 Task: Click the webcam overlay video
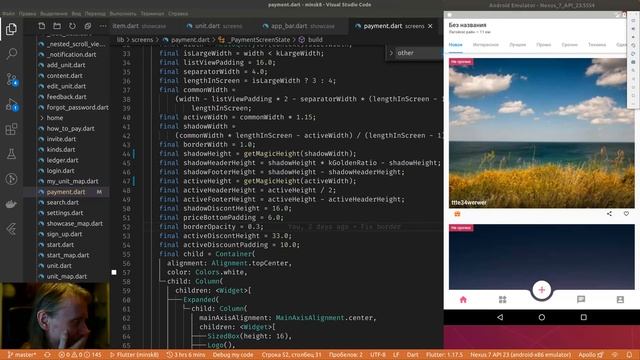click(x=55, y=316)
